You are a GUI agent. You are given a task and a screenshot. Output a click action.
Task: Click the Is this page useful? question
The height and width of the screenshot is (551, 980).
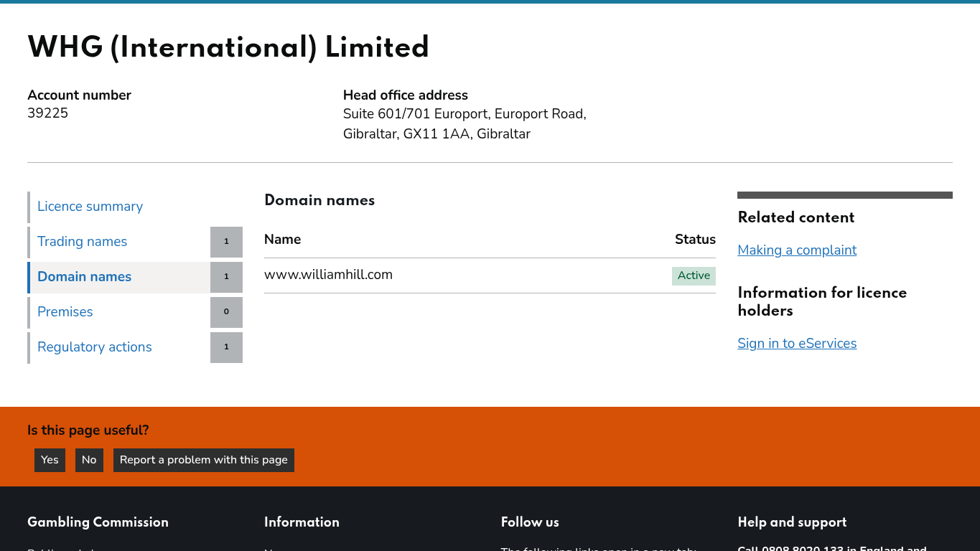(88, 430)
